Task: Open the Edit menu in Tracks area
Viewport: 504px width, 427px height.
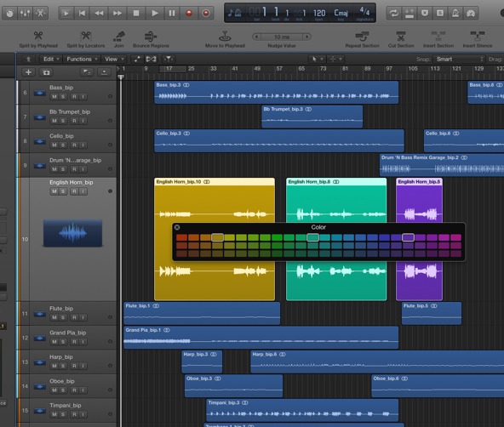Action: [x=51, y=59]
